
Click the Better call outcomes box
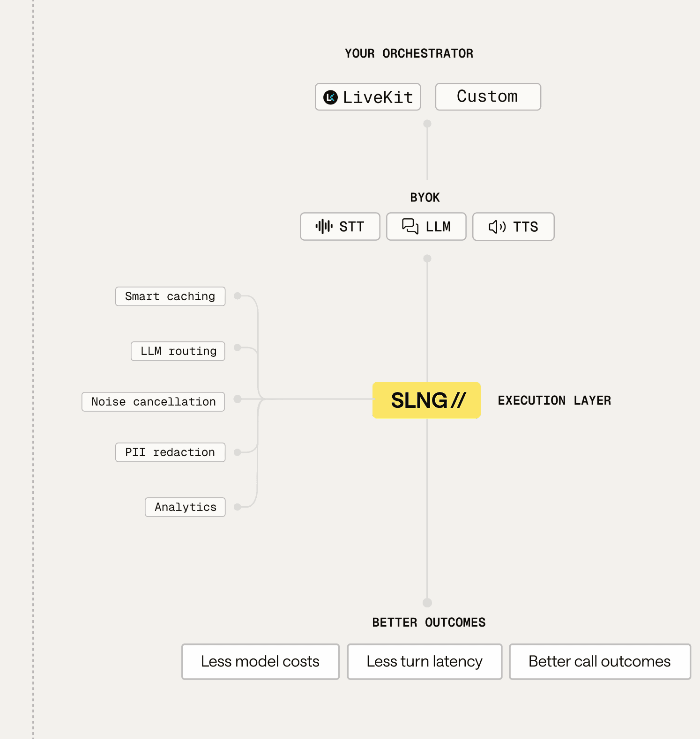coord(600,662)
